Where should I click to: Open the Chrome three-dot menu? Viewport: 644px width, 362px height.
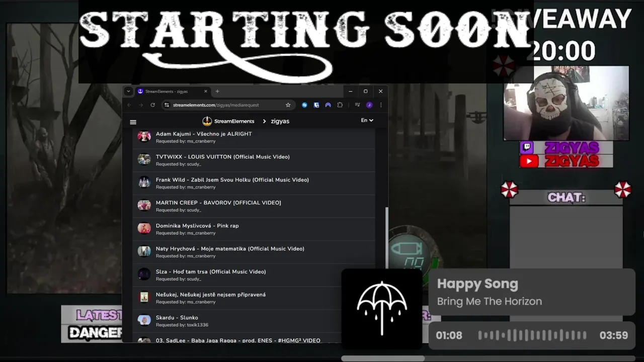coord(380,105)
